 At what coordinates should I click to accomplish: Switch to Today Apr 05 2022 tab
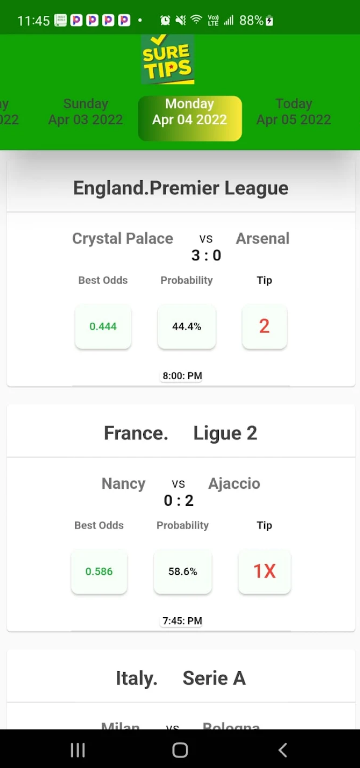tap(294, 112)
